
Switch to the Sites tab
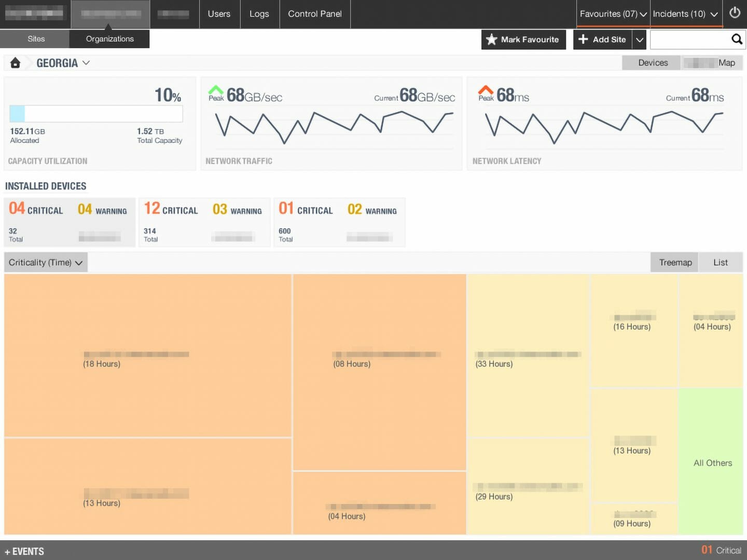pos(36,39)
